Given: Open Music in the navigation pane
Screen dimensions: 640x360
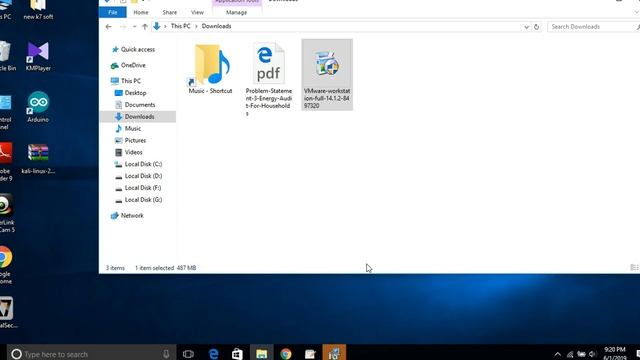Looking at the screenshot, I should [x=133, y=128].
